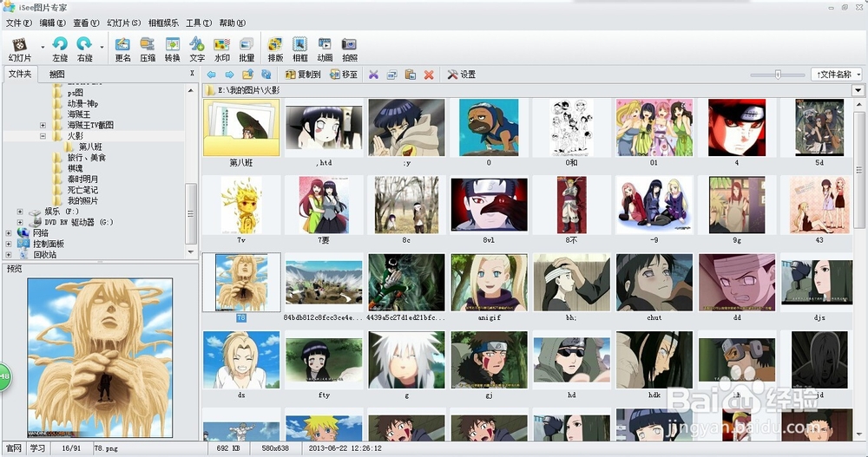Go forward with the right arrow icon
Screen dimensions: 868x457
(230, 74)
